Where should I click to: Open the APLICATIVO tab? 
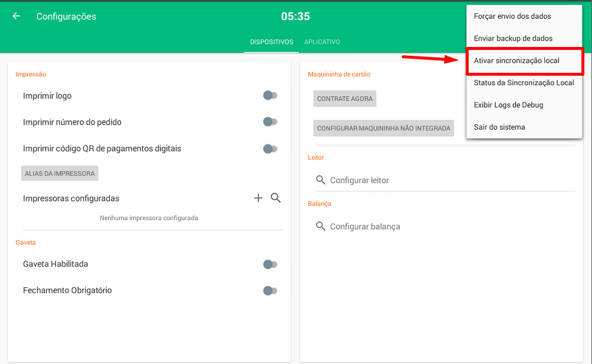click(x=322, y=42)
